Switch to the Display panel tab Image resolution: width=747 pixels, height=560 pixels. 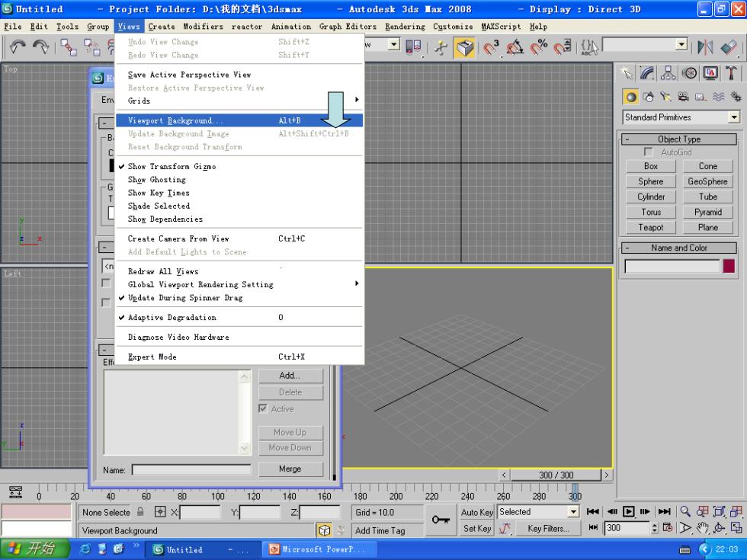(x=710, y=73)
